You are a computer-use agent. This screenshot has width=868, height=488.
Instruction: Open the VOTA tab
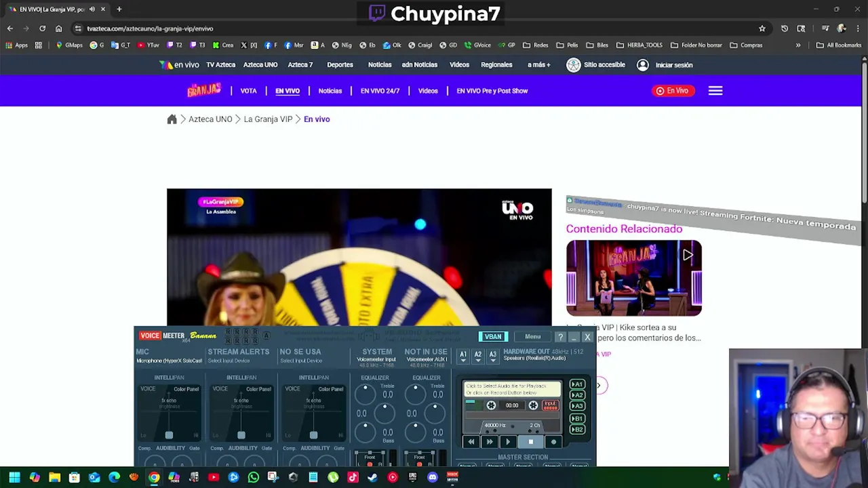point(249,91)
